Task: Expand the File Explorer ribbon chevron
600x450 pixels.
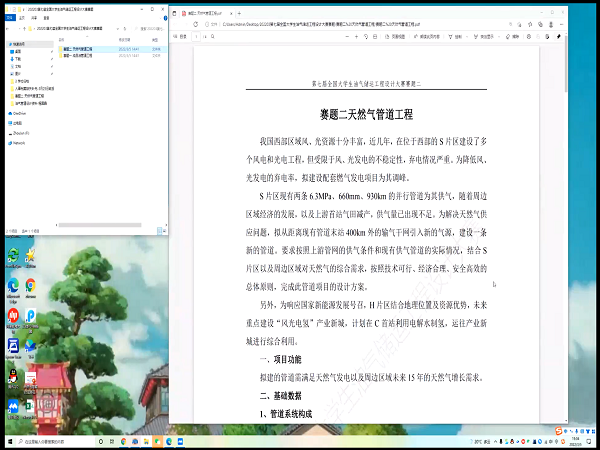Action: pos(161,18)
